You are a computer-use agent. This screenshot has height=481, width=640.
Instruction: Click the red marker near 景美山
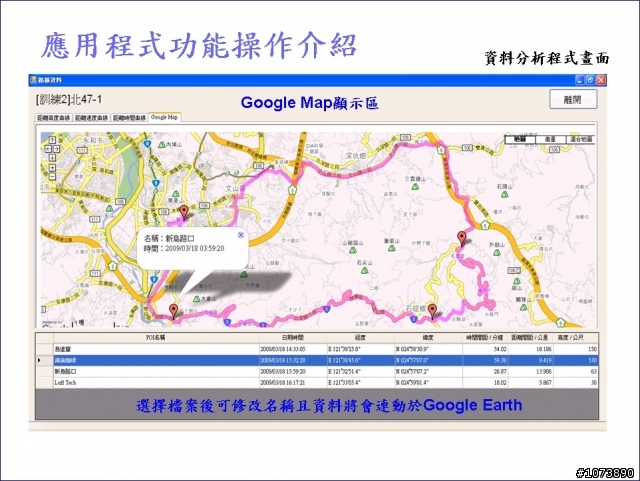point(184,212)
